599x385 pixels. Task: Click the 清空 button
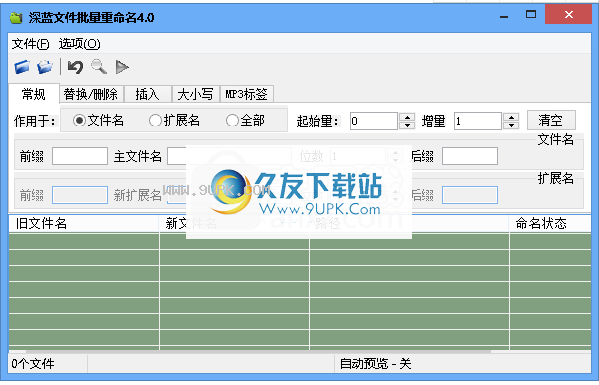coord(551,120)
